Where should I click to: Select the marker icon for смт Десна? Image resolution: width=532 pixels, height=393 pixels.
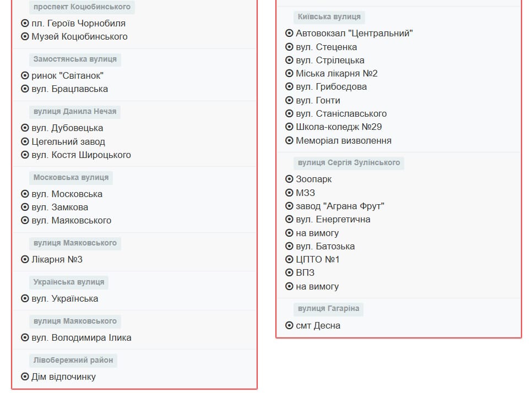tap(289, 325)
